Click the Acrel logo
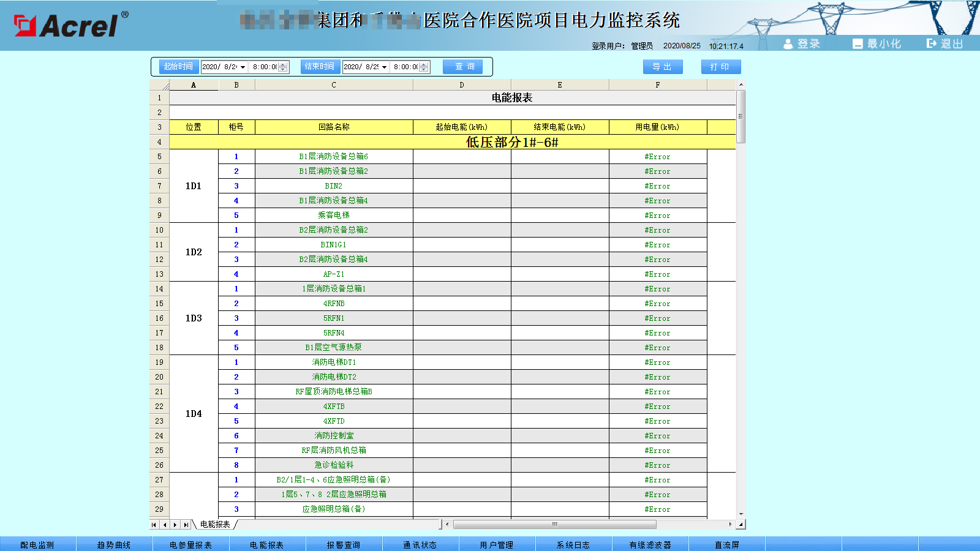Viewport: 980px width, 551px height. click(x=71, y=25)
